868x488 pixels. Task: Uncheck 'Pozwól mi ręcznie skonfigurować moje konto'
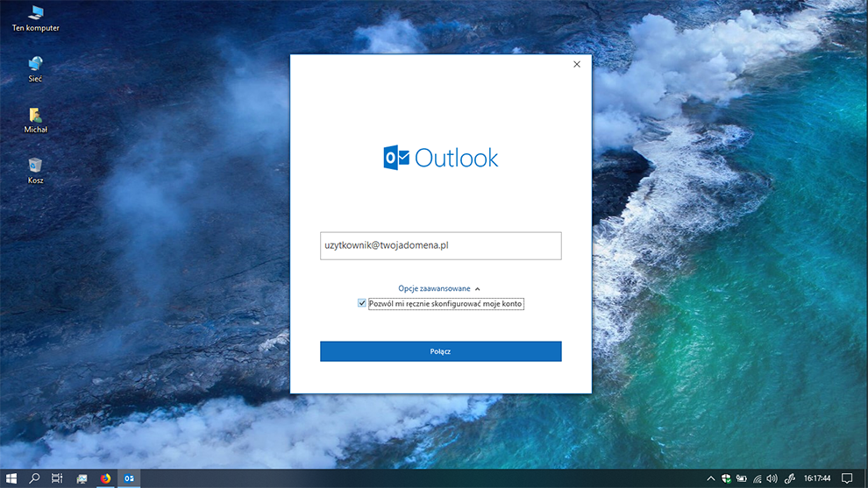click(362, 303)
